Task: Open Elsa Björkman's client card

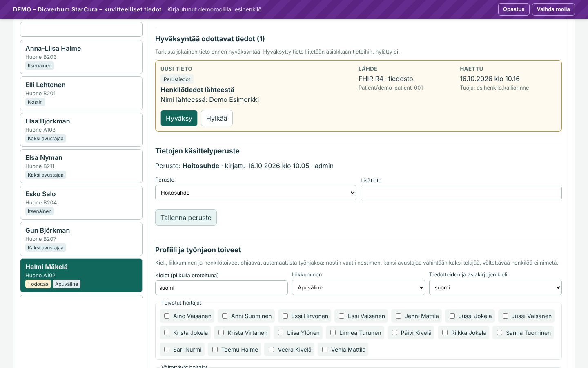Action: [x=81, y=130]
